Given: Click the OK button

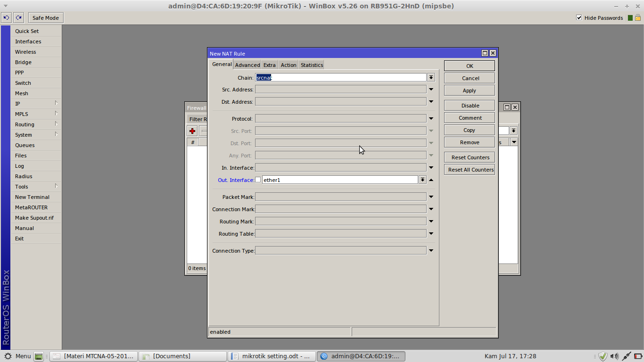Looking at the screenshot, I should click(470, 66).
